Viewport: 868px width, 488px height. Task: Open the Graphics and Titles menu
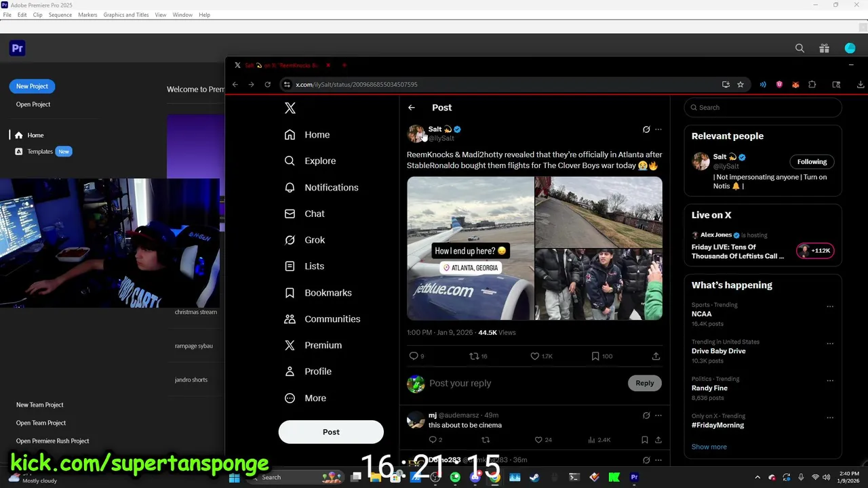coord(126,15)
